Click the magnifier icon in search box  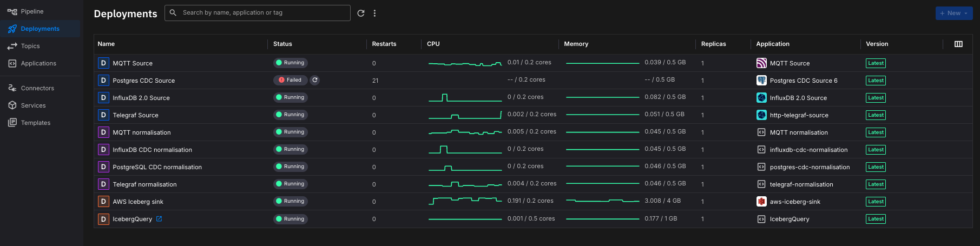tap(173, 12)
